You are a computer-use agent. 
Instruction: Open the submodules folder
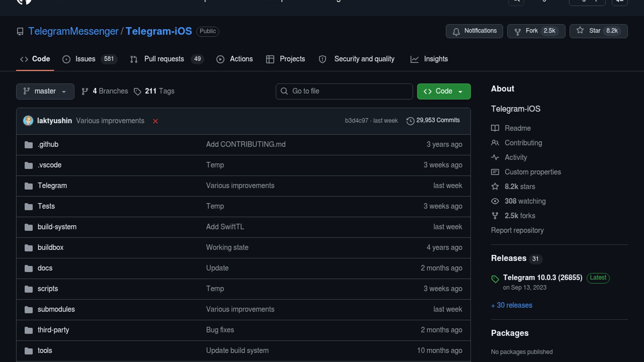point(56,309)
